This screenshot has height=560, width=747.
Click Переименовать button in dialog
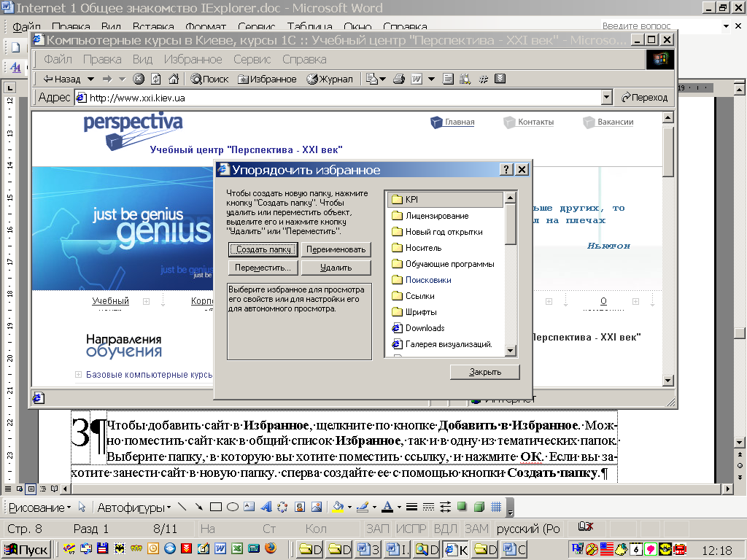coord(336,249)
